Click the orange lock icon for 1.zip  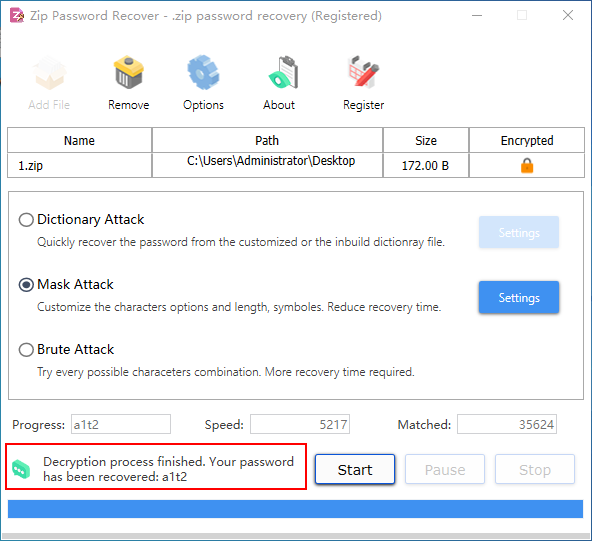[527, 165]
